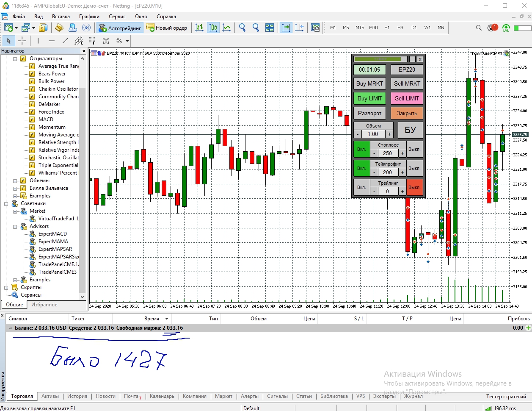Expand the Билла Вильямса tree node

click(x=15, y=189)
